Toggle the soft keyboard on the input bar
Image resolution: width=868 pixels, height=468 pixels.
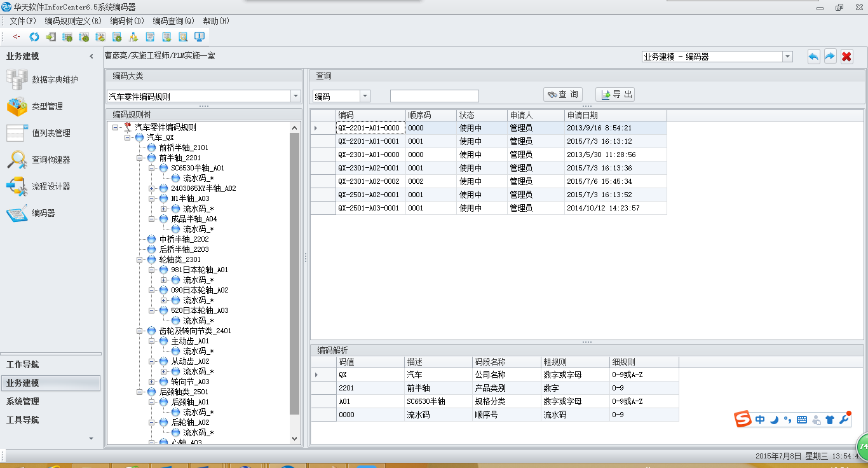[801, 419]
